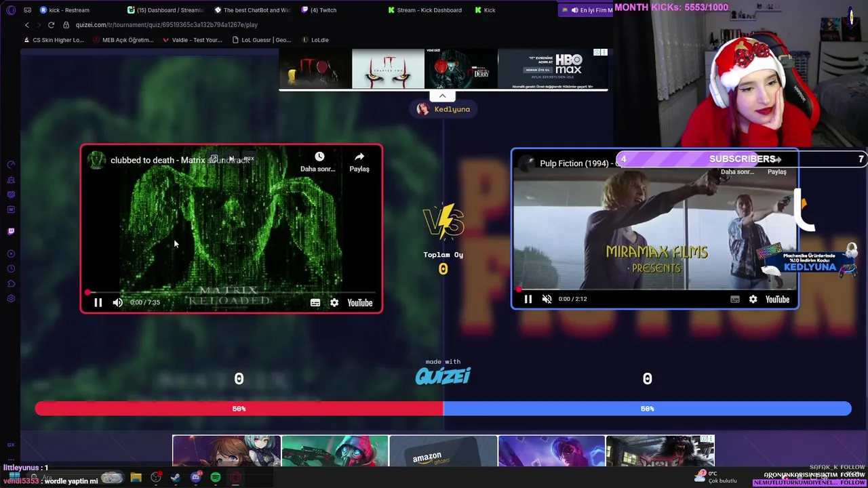The width and height of the screenshot is (868, 488).
Task: Open MEB Açık Öğretim bookmark
Action: coord(123,40)
